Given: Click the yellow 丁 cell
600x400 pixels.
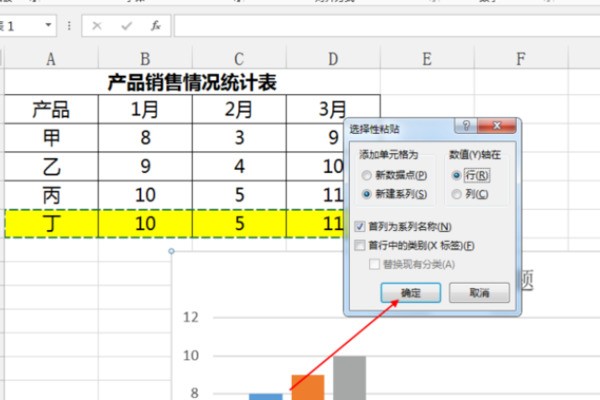Looking at the screenshot, I should [51, 223].
